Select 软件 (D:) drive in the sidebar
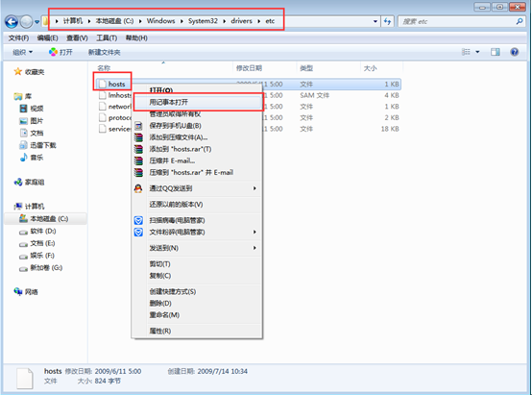This screenshot has width=532, height=395. click(x=43, y=231)
